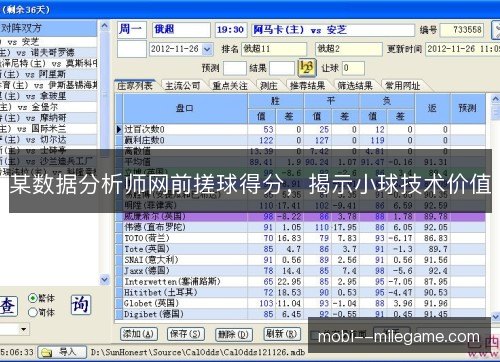Select the 伟德(直布罗陀) bookmaker row

(301, 227)
